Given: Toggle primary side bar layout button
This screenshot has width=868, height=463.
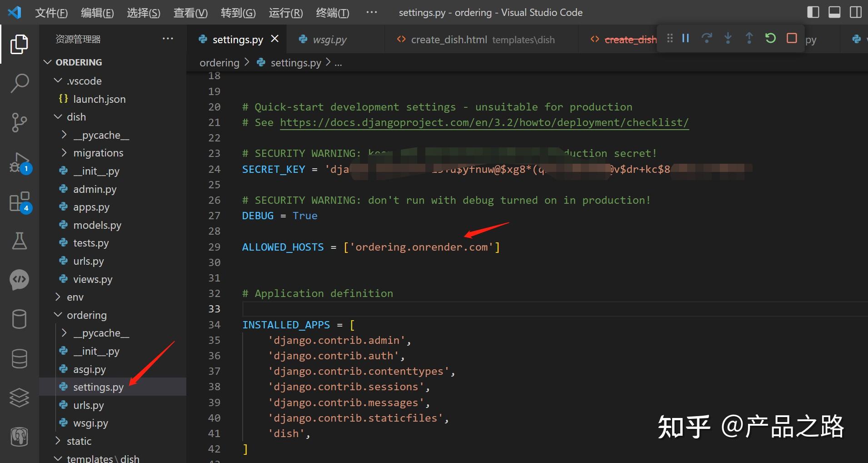Looking at the screenshot, I should click(813, 12).
